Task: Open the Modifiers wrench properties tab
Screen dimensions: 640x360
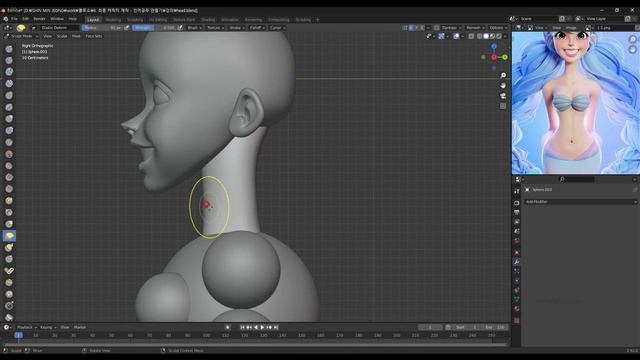Action: [517, 262]
